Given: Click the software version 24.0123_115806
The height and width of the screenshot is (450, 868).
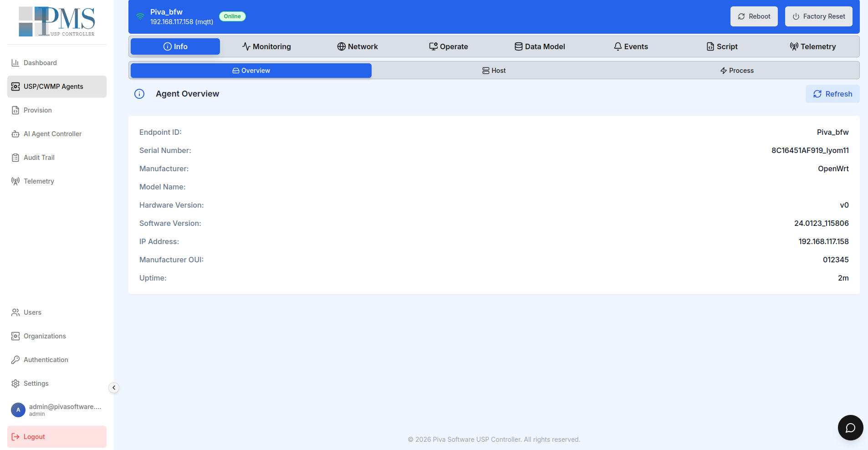Looking at the screenshot, I should (x=822, y=223).
